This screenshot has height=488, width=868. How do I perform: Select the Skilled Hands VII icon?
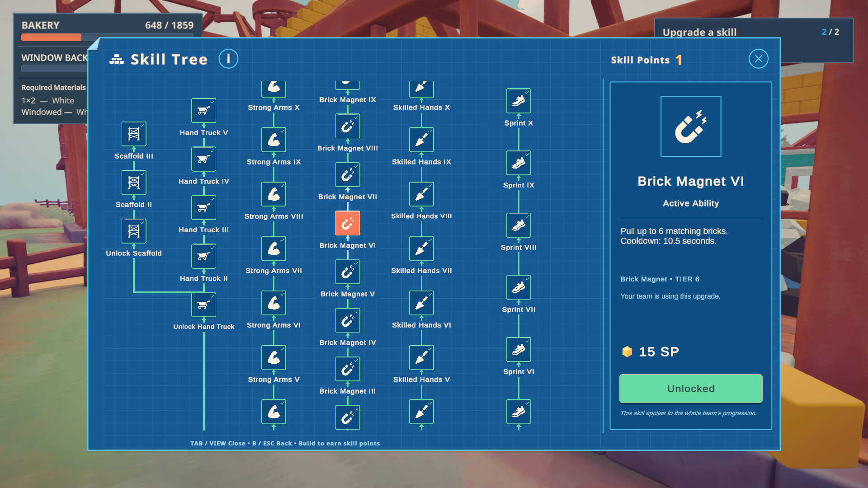coord(421,249)
